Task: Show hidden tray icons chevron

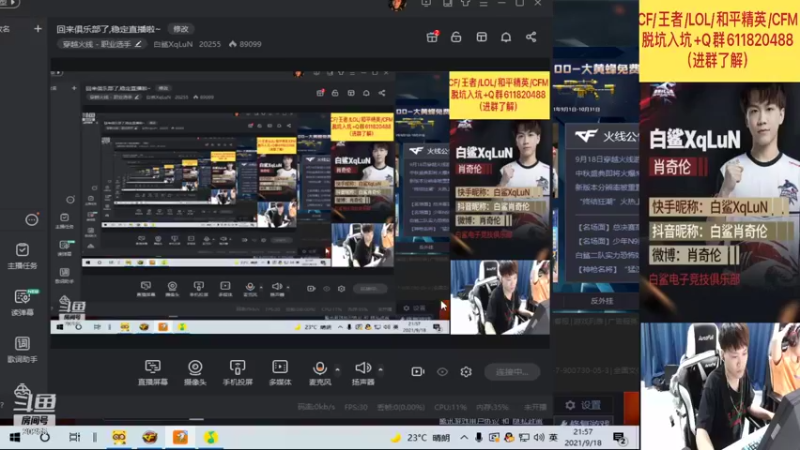Action: point(464,437)
